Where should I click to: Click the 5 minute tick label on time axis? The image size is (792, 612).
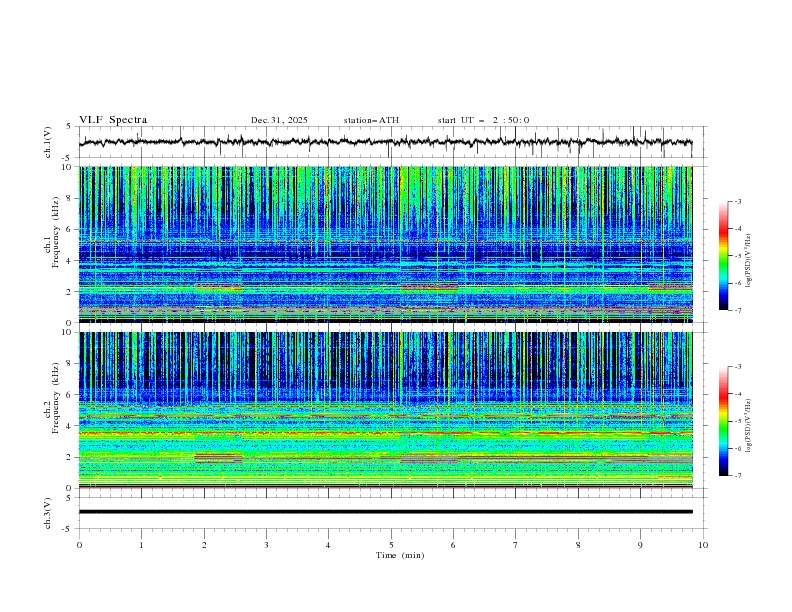click(x=391, y=544)
